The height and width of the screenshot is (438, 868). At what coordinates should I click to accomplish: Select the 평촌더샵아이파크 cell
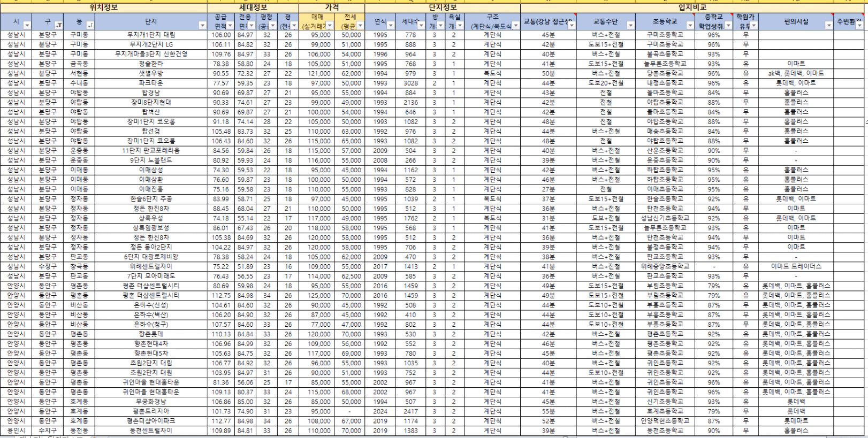click(151, 421)
